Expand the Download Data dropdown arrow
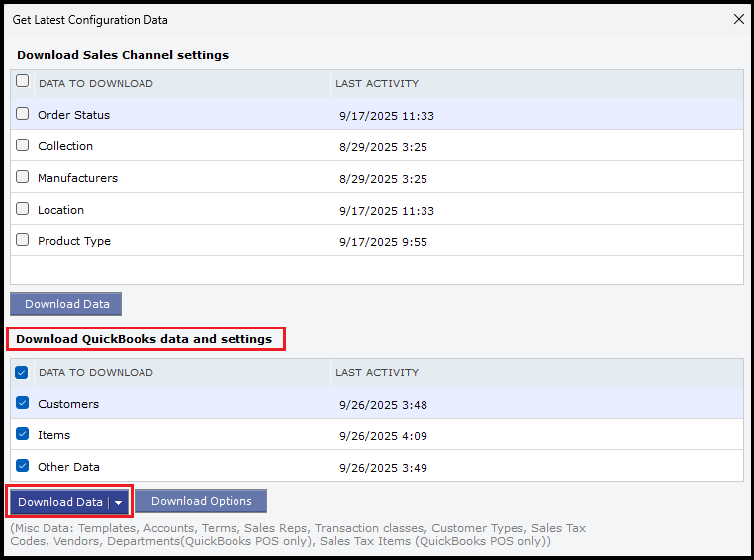Image resolution: width=754 pixels, height=560 pixels. coord(119,502)
